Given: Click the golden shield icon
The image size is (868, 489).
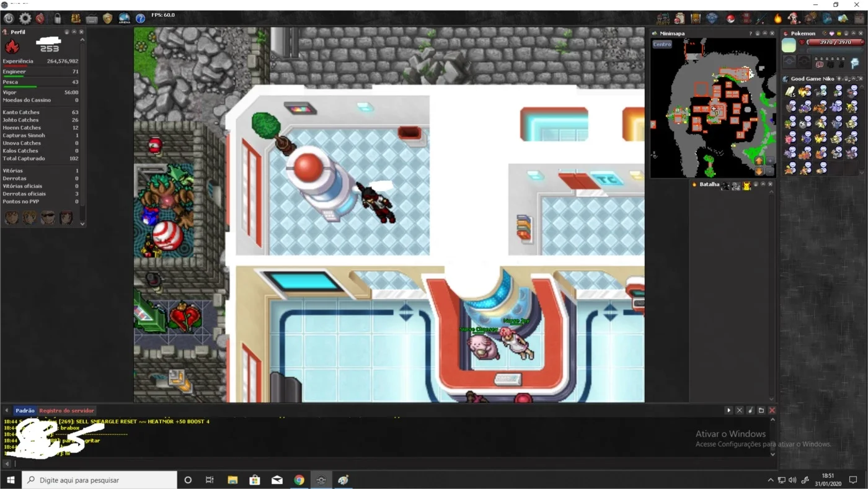Looking at the screenshot, I should point(108,19).
